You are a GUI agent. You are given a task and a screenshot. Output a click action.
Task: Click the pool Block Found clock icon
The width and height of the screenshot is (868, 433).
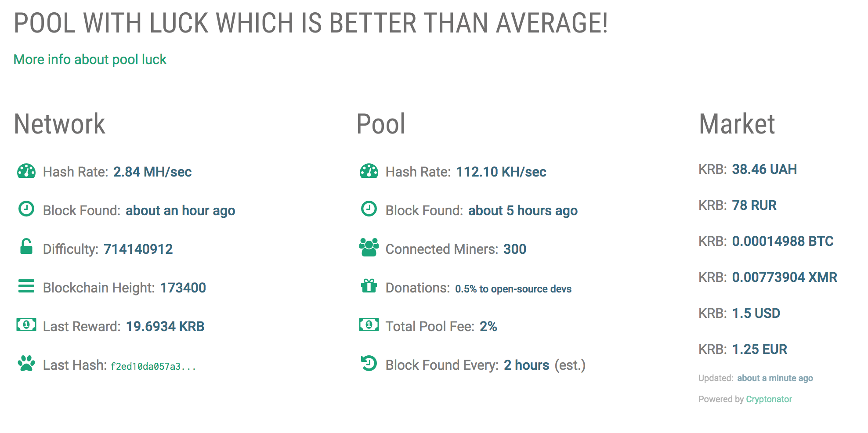click(369, 209)
